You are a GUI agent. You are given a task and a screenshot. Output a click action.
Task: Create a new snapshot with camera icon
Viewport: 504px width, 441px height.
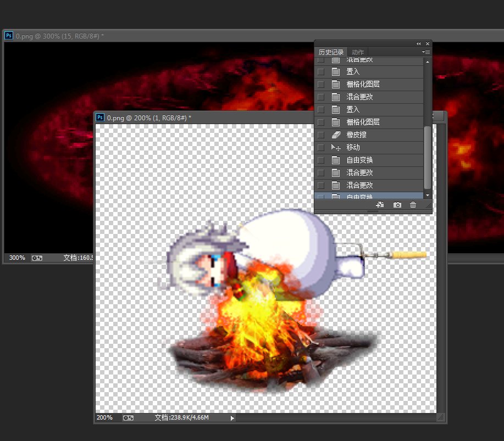coord(397,205)
